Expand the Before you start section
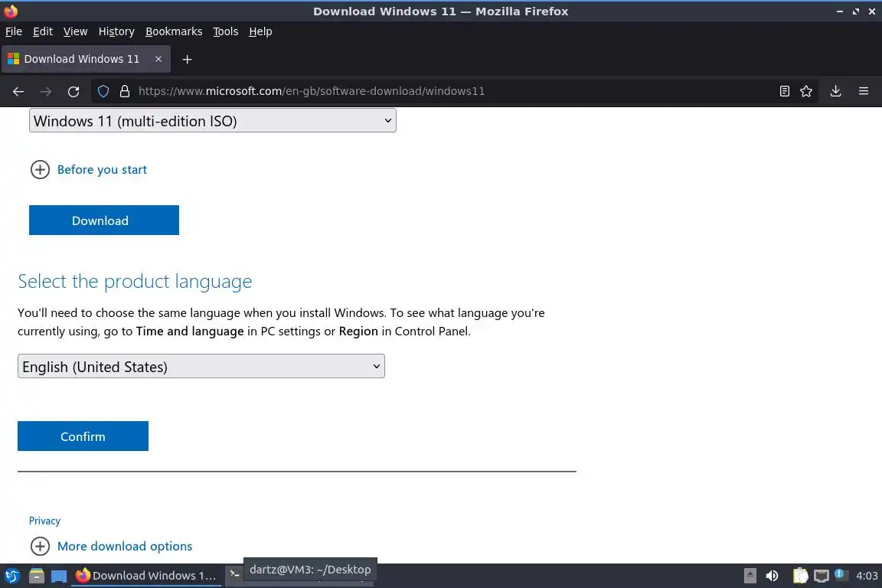The image size is (882, 588). (x=40, y=169)
